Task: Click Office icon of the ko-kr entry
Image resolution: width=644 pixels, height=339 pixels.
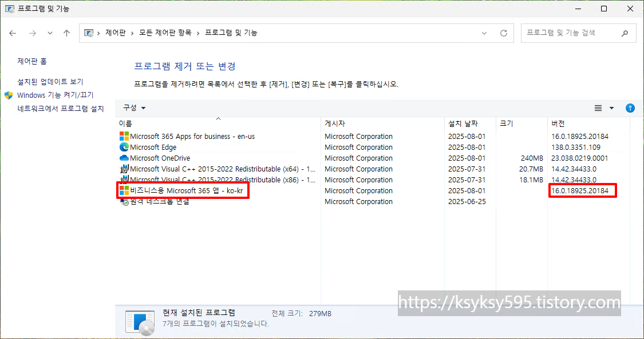Action: pyautogui.click(x=124, y=190)
